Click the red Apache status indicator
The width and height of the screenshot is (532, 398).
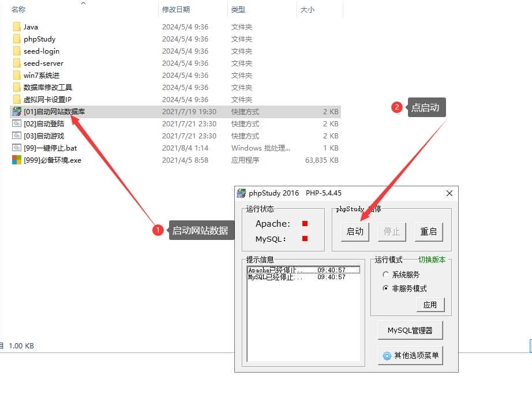coord(305,224)
